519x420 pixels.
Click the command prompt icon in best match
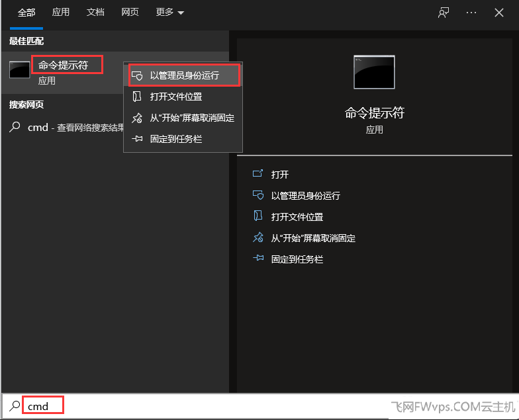20,70
